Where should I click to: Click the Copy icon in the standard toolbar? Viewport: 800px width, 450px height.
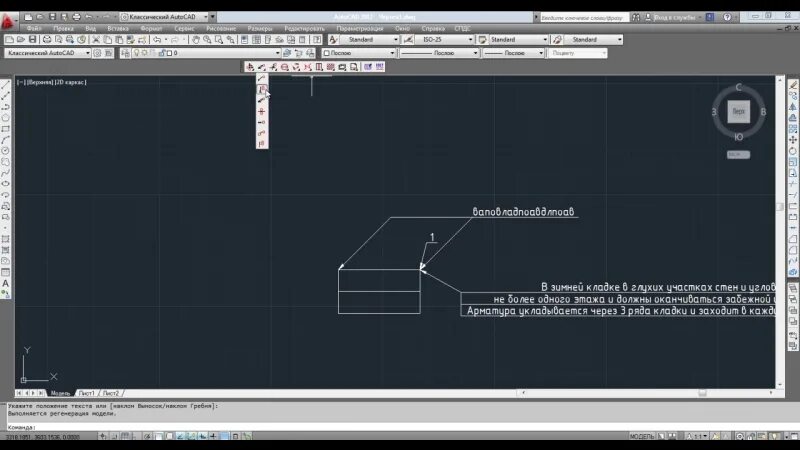pyautogui.click(x=108, y=39)
